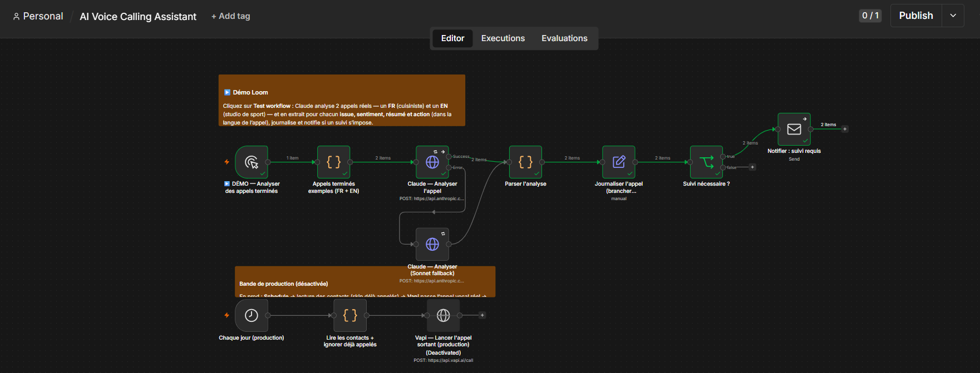The height and width of the screenshot is (373, 980).
Task: Add node after the Vapi node output
Action: tap(482, 315)
